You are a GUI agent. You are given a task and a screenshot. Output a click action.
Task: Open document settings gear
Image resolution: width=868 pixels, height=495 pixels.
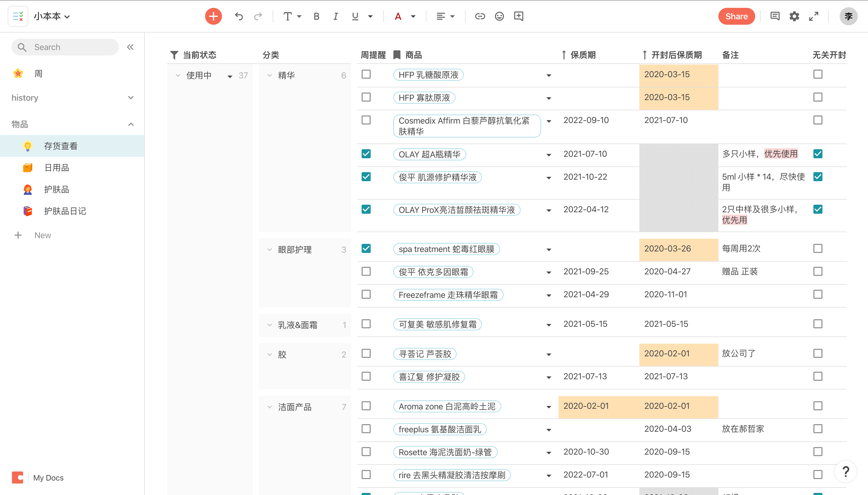pos(794,16)
